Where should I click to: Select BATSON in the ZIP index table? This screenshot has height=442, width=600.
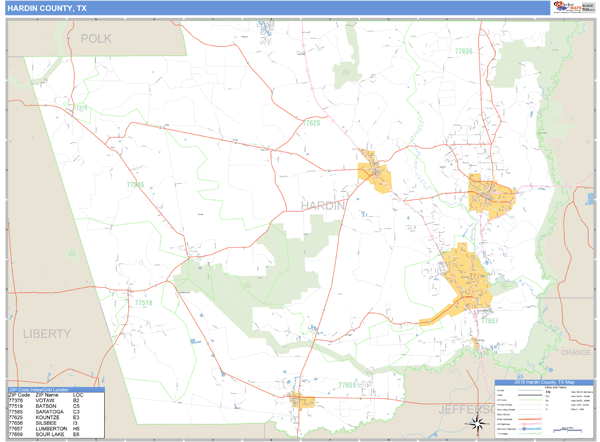(x=46, y=406)
